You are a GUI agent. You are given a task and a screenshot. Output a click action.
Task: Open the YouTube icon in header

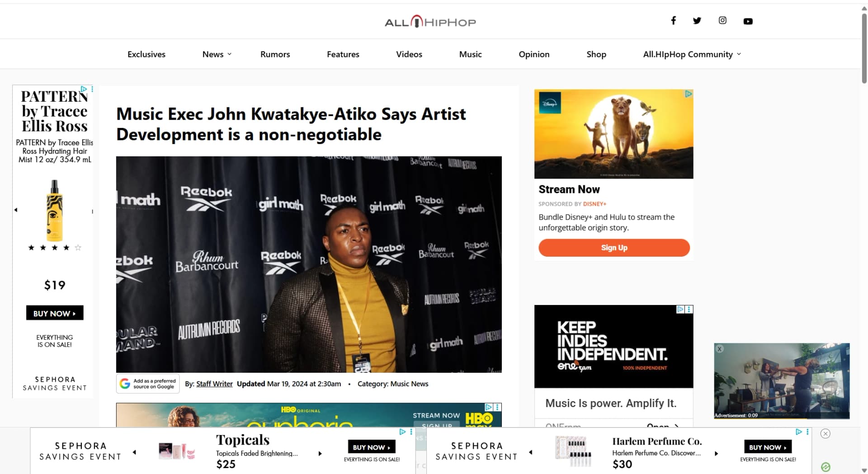point(748,21)
